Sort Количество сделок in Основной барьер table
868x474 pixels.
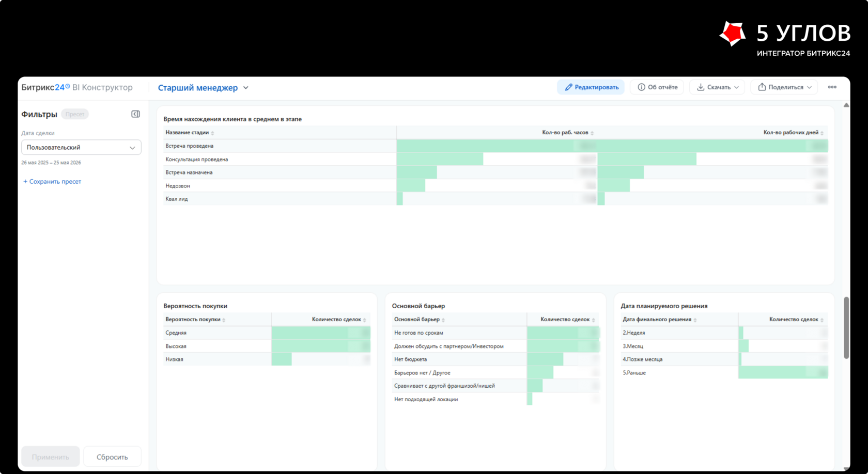(568, 320)
